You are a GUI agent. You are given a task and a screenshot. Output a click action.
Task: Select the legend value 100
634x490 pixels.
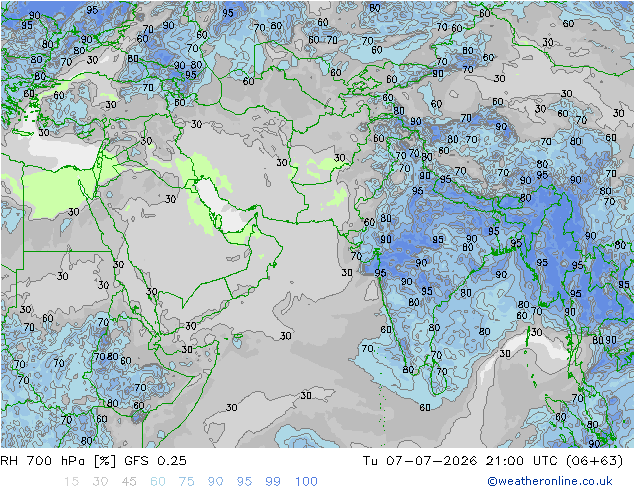(306, 481)
